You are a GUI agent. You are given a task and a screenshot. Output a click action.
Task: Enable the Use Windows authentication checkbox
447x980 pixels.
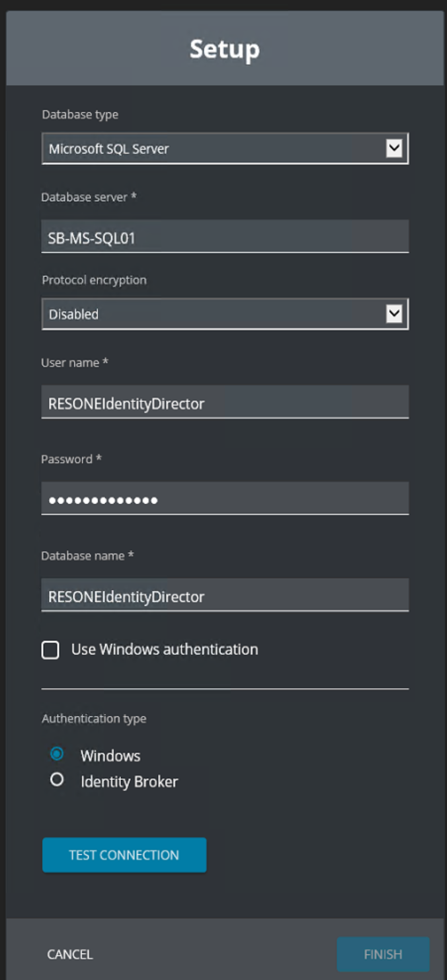coord(50,650)
